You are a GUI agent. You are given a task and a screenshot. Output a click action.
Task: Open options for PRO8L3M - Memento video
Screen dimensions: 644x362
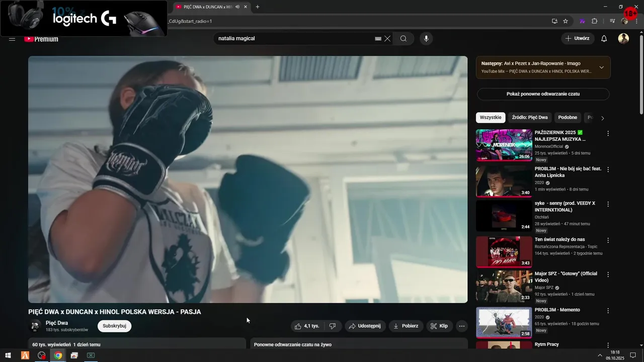[608, 311]
